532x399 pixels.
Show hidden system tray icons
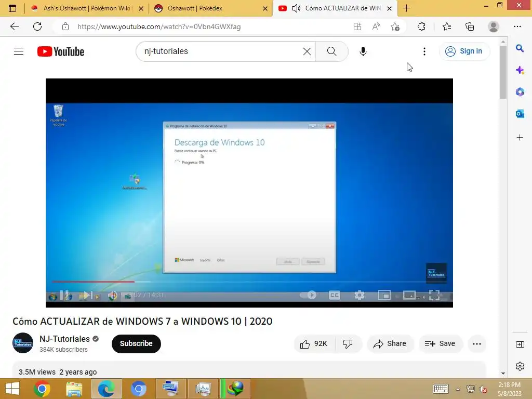pos(458,389)
